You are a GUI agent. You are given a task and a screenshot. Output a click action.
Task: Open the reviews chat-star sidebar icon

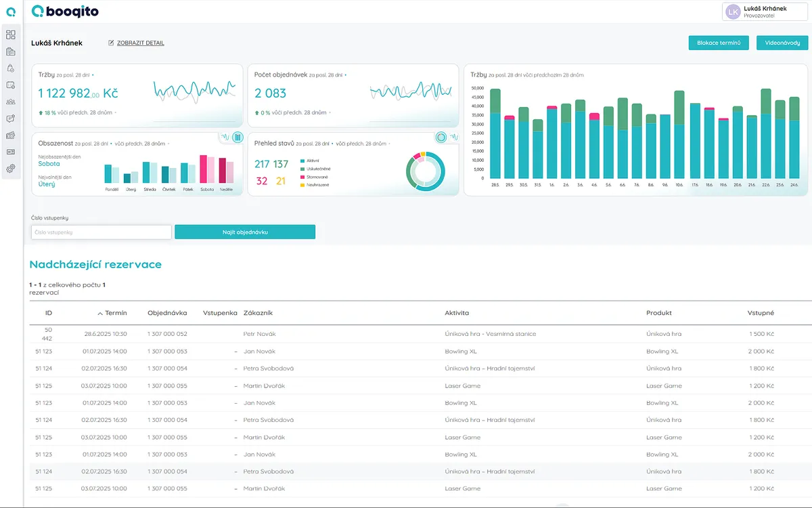point(11,119)
